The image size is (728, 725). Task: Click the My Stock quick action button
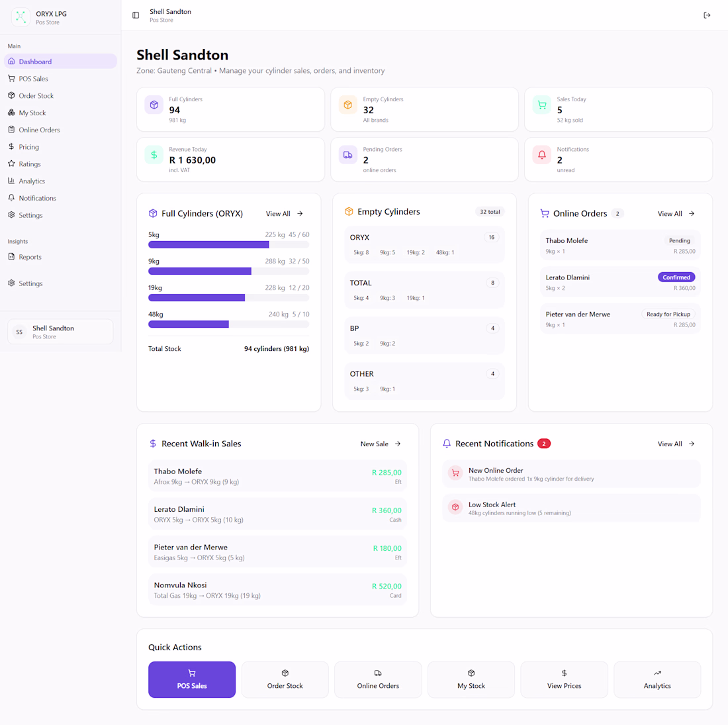(471, 679)
